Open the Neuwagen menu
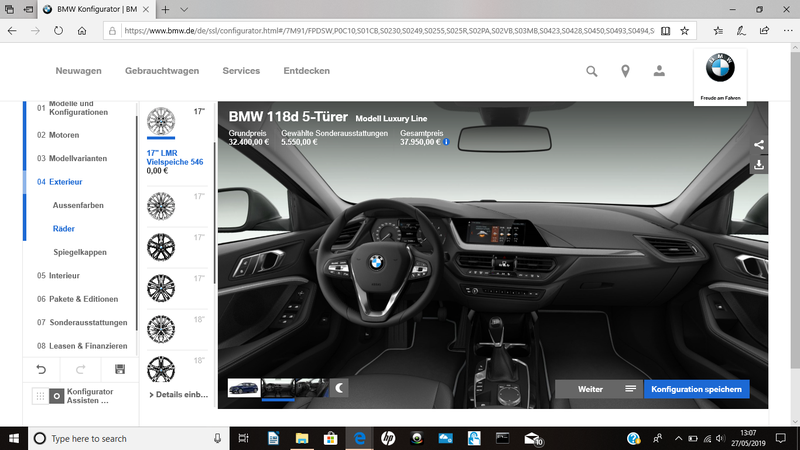 [79, 71]
